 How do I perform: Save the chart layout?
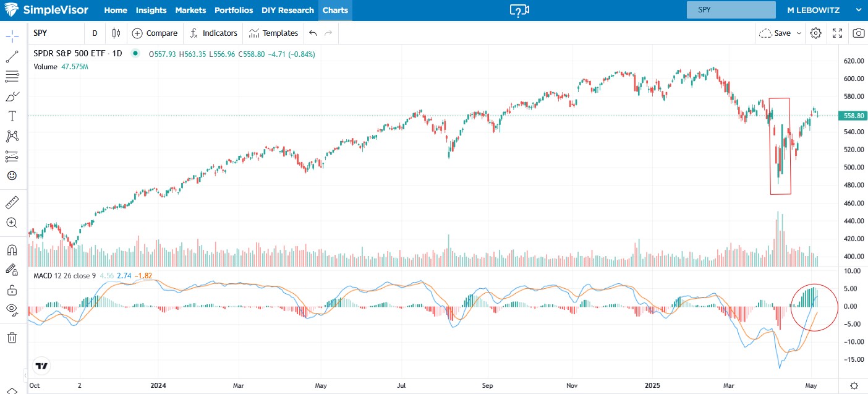pyautogui.click(x=775, y=33)
